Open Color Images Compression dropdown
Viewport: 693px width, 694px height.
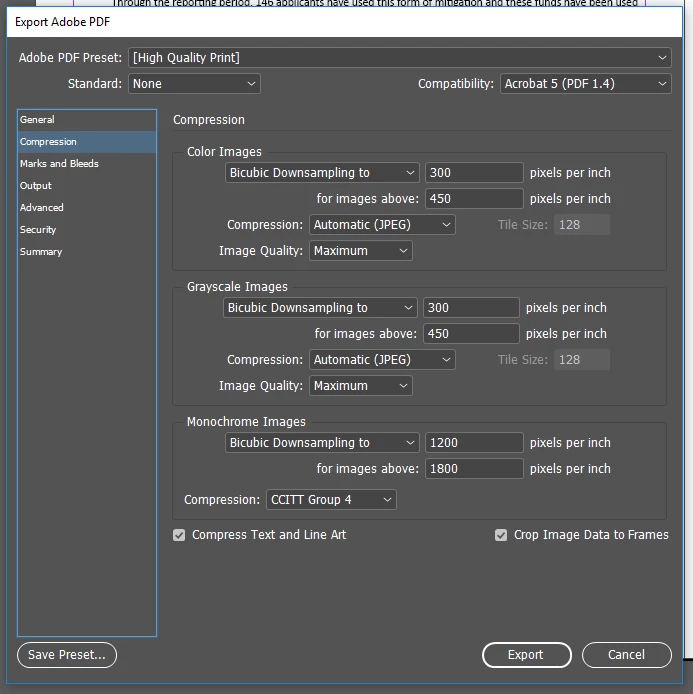[x=382, y=225]
